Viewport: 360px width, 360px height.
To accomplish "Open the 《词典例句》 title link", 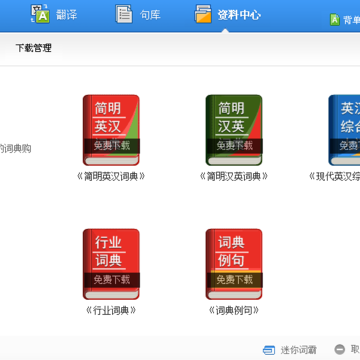I will pyautogui.click(x=234, y=311).
